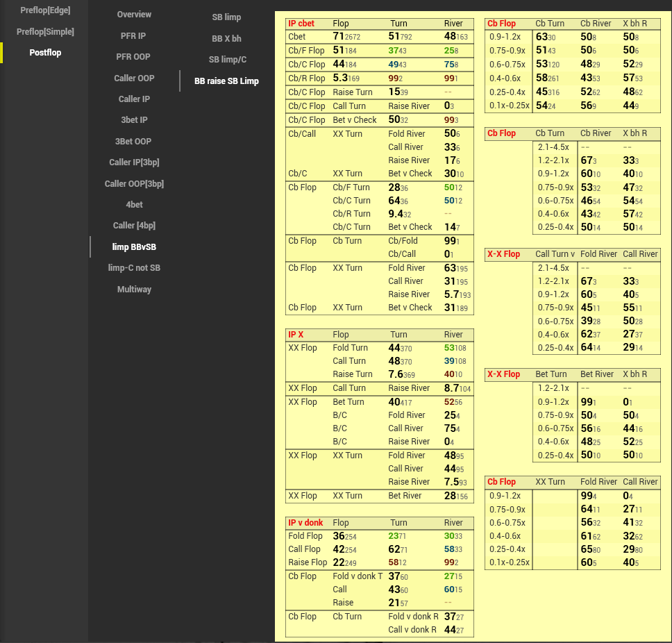Switch to the Preflop[Simple] section

(x=45, y=32)
